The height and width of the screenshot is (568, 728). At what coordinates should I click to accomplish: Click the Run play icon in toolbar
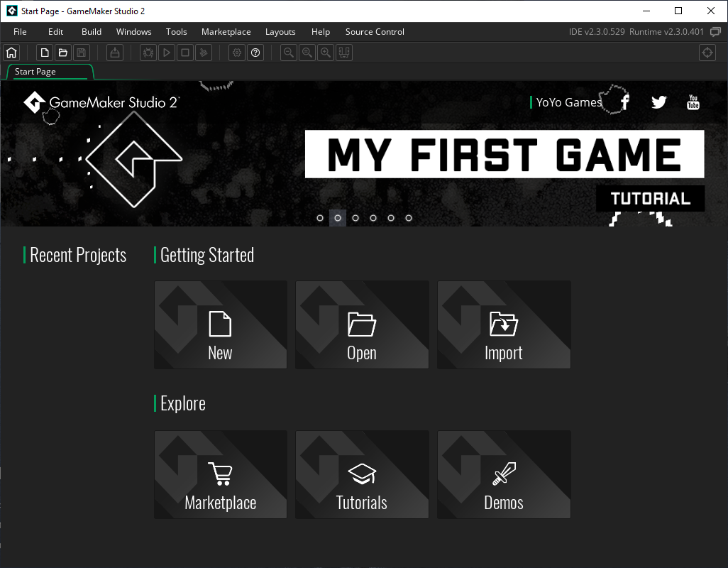click(167, 53)
